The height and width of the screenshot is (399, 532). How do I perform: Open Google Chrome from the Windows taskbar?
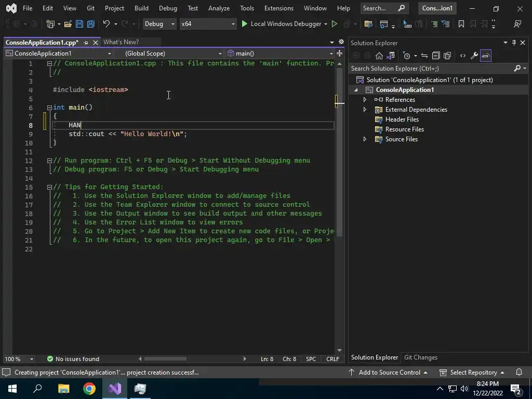(x=89, y=389)
